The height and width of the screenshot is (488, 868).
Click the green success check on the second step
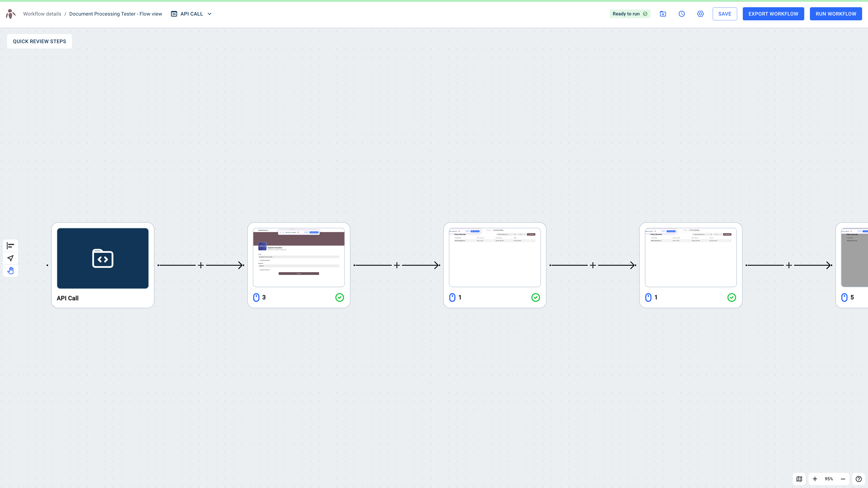click(x=340, y=297)
